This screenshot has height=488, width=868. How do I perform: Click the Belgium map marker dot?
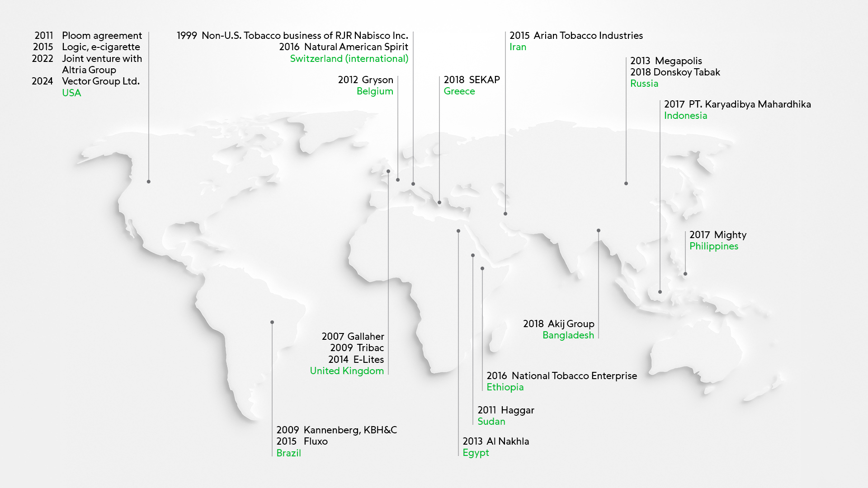[x=398, y=180]
